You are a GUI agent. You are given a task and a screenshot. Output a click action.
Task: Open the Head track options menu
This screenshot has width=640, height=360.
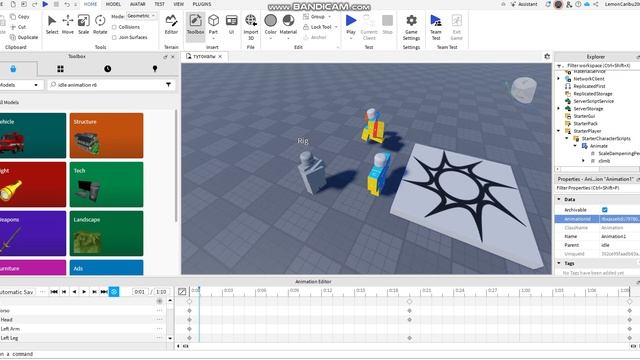(159, 320)
